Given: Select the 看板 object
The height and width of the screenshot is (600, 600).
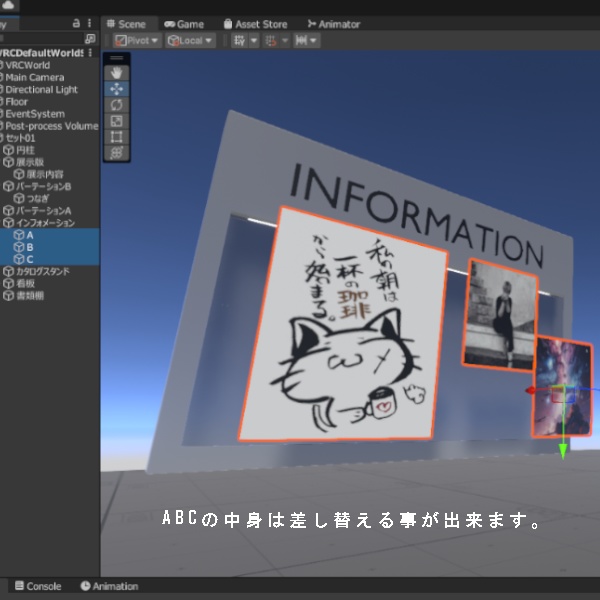Looking at the screenshot, I should click(50, 284).
